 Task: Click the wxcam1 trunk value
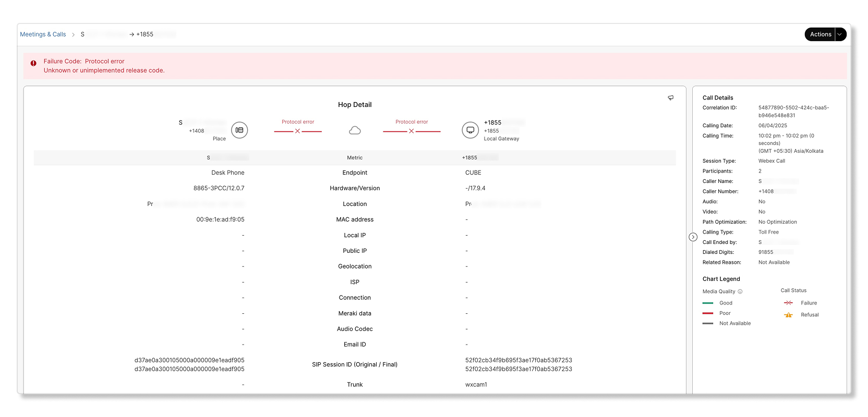coord(476,385)
